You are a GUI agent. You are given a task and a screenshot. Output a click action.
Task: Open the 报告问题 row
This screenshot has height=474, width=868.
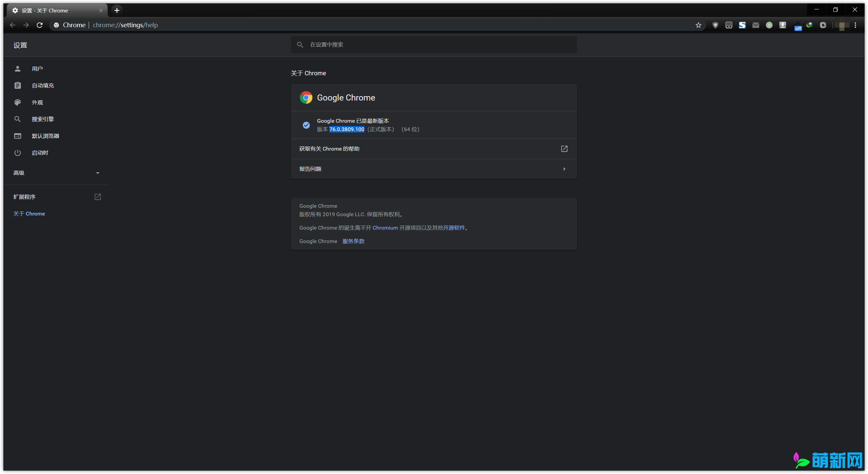(434, 169)
